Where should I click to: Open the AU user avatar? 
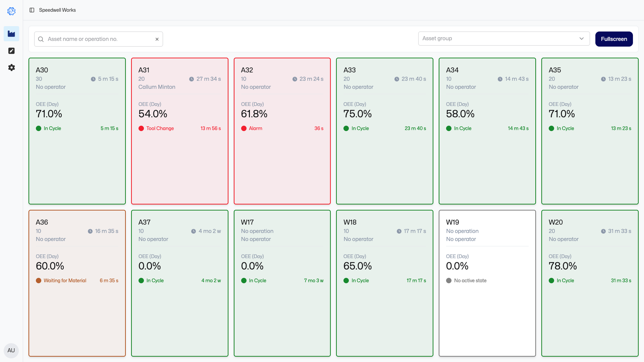point(11,350)
